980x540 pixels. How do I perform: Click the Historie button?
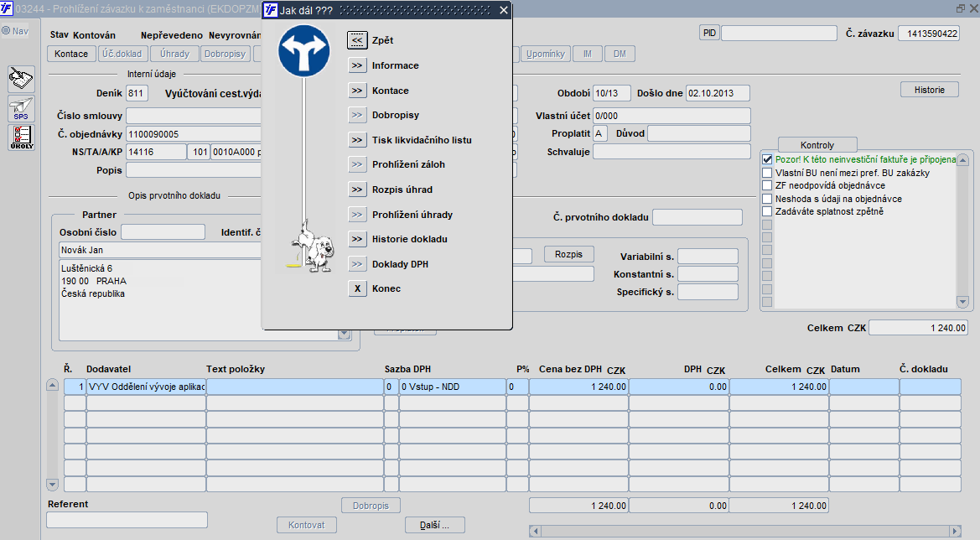(930, 90)
